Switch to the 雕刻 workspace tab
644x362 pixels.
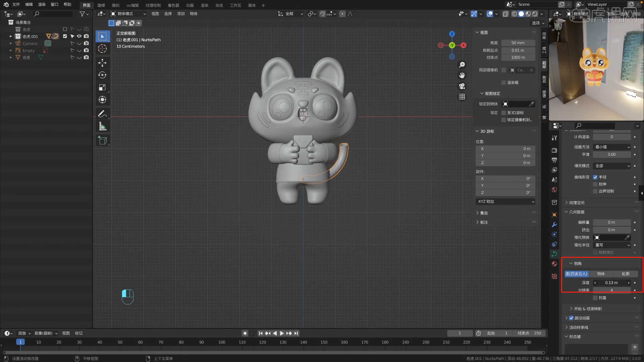[115, 5]
